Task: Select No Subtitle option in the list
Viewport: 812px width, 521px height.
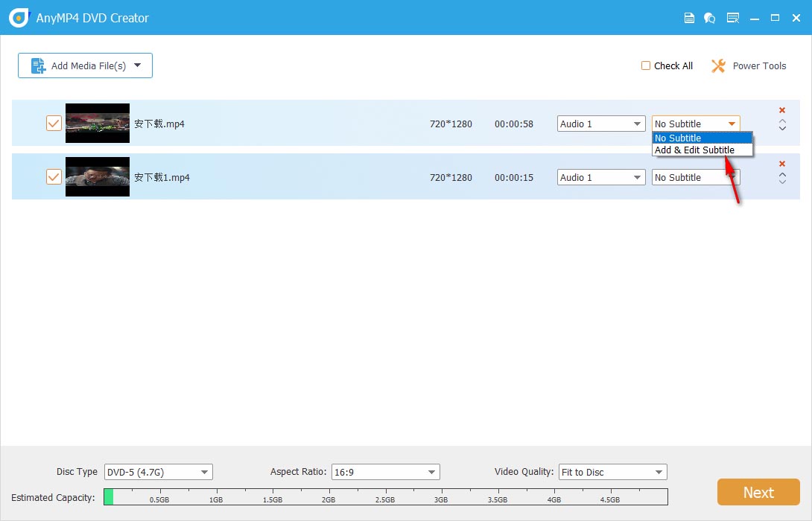Action: tap(702, 138)
